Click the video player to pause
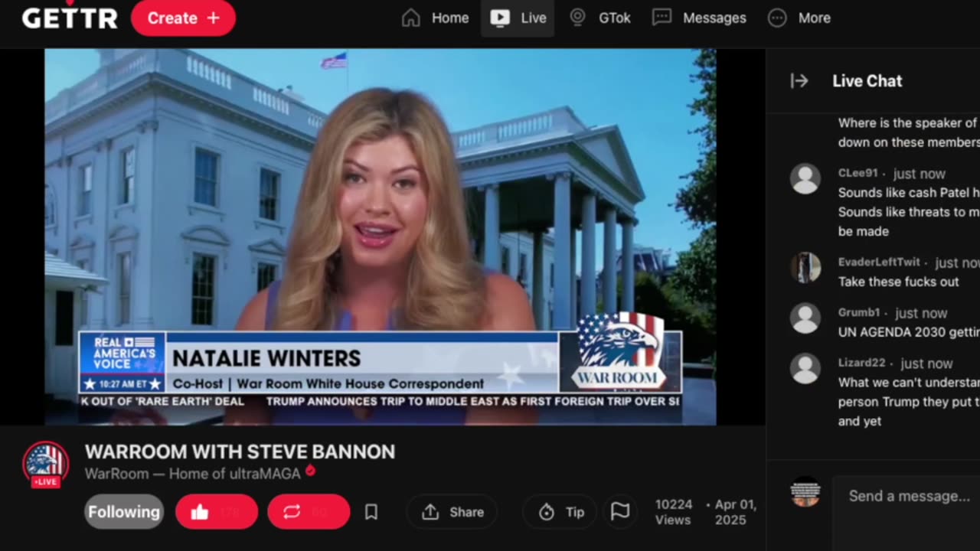Image resolution: width=980 pixels, height=551 pixels. coord(381,236)
